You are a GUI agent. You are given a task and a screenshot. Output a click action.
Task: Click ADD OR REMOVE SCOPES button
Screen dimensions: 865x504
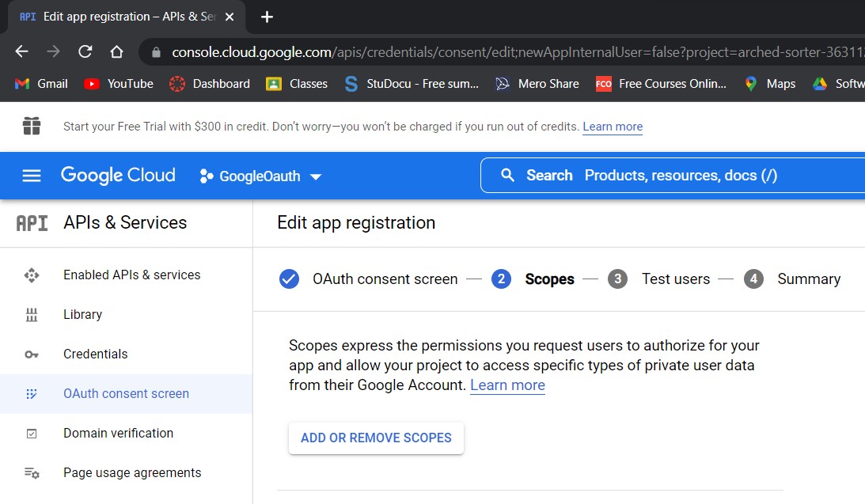click(376, 438)
